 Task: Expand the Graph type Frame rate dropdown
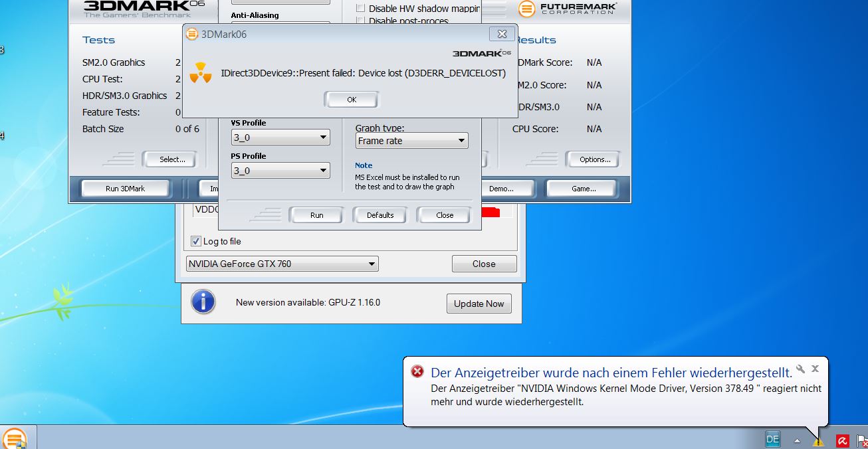[411, 141]
